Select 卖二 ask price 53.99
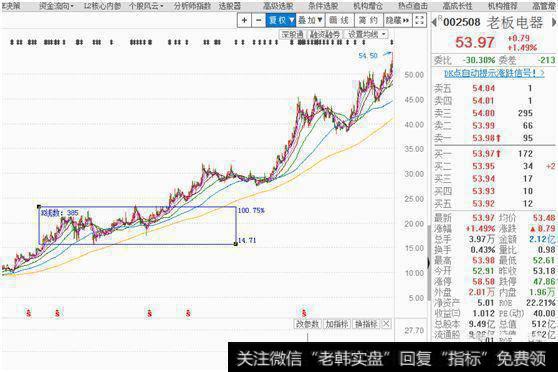558x372 pixels. click(483, 126)
